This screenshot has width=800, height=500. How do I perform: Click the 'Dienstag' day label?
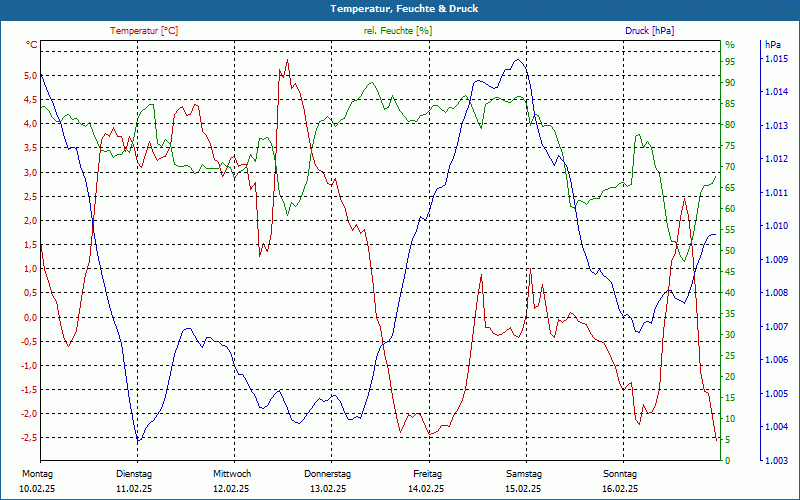point(134,474)
